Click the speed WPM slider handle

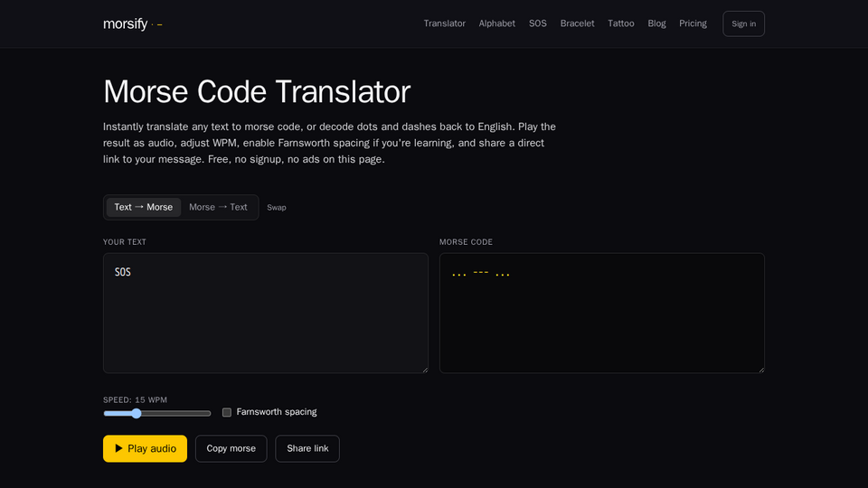pyautogui.click(x=137, y=413)
